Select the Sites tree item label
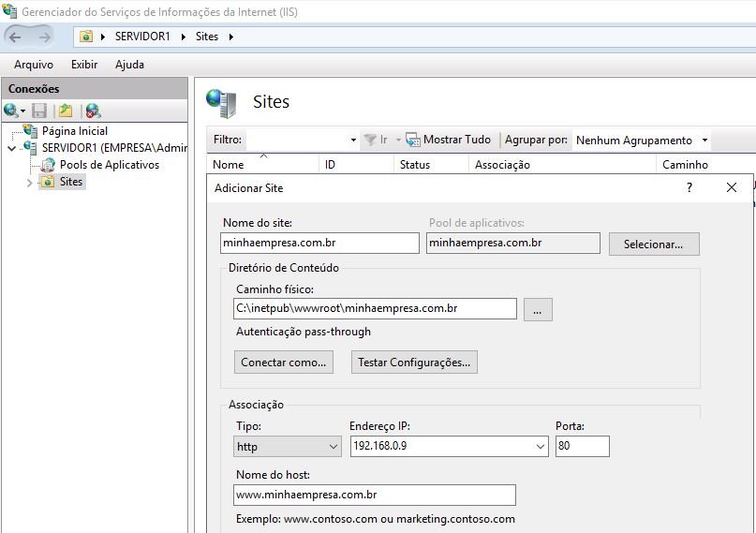Image resolution: width=756 pixels, height=533 pixels. [71, 182]
